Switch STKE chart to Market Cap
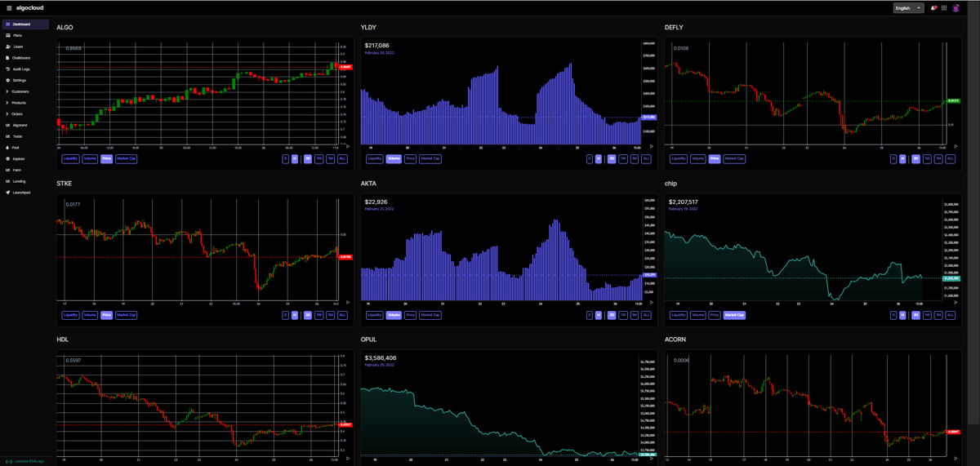The image size is (980, 466). click(126, 314)
